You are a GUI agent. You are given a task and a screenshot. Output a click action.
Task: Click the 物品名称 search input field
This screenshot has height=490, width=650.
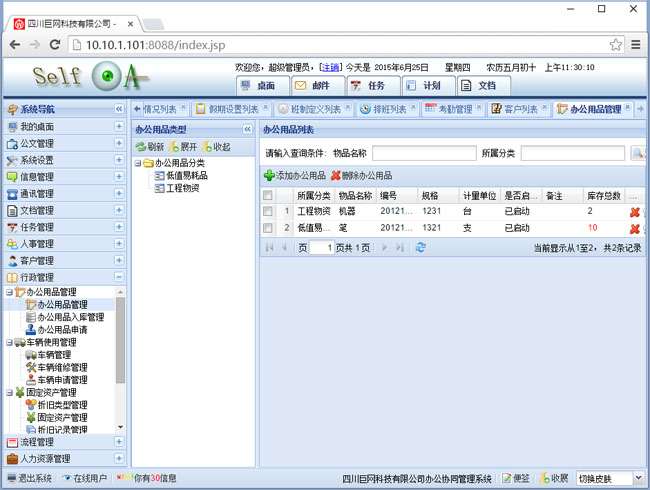click(x=423, y=153)
